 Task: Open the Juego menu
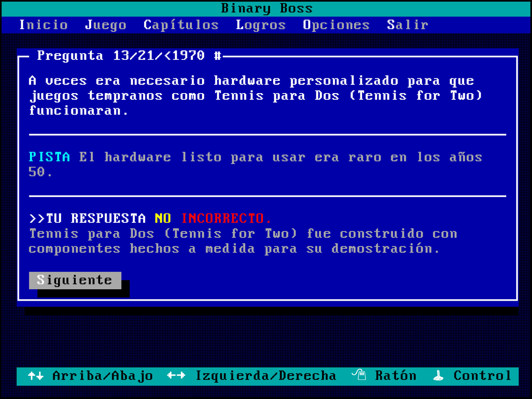[x=106, y=25]
